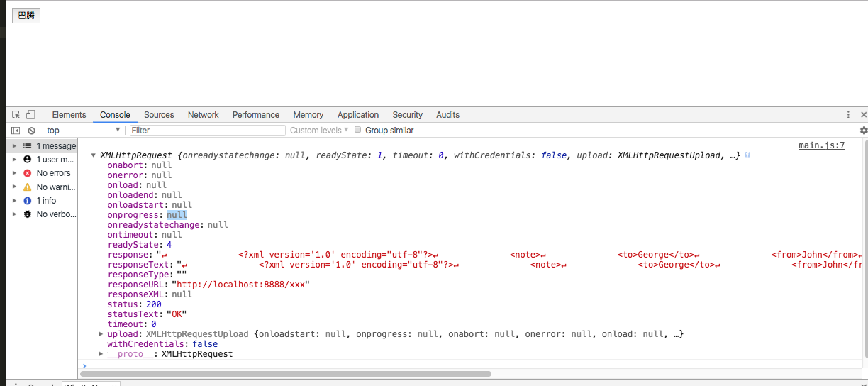Focus the Filter input field
868x386 pixels.
(x=208, y=131)
